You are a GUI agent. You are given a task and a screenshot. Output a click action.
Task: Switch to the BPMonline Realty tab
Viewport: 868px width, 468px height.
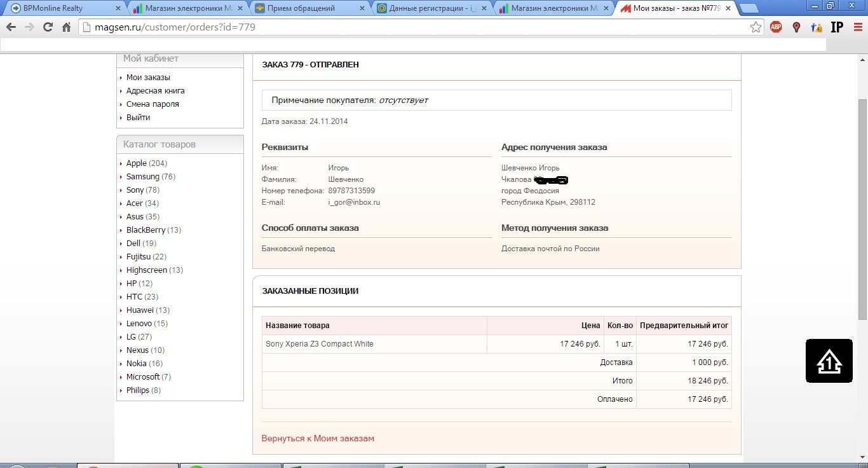[x=62, y=8]
